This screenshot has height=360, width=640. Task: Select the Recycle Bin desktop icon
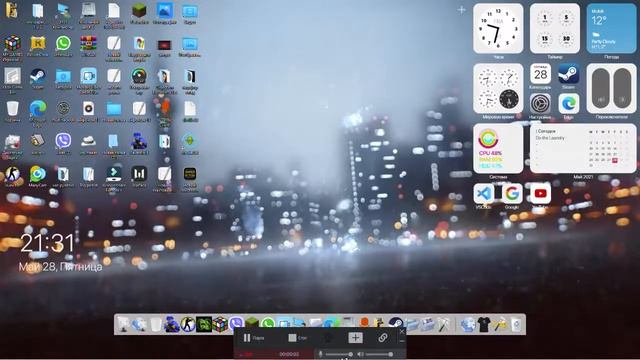tap(12, 109)
